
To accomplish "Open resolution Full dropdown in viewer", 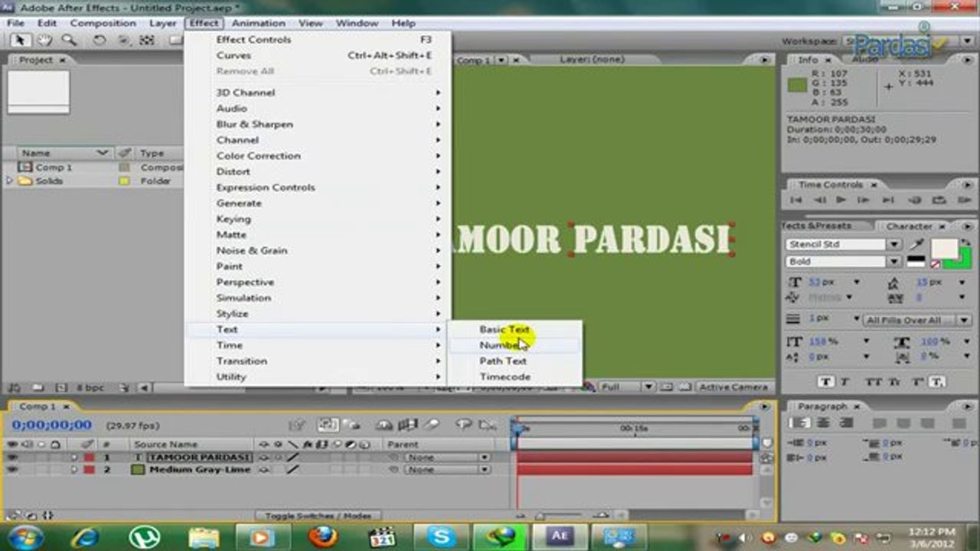I will (627, 387).
